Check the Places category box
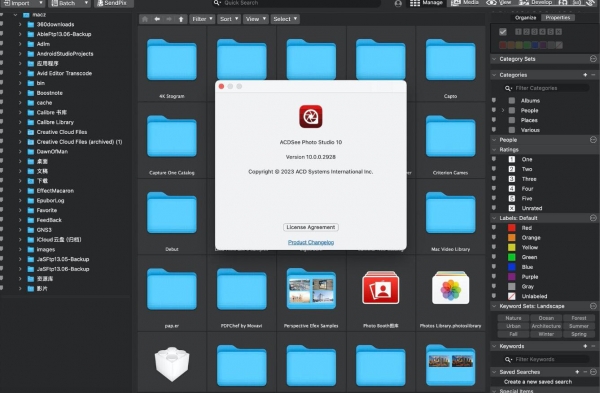 (512, 120)
